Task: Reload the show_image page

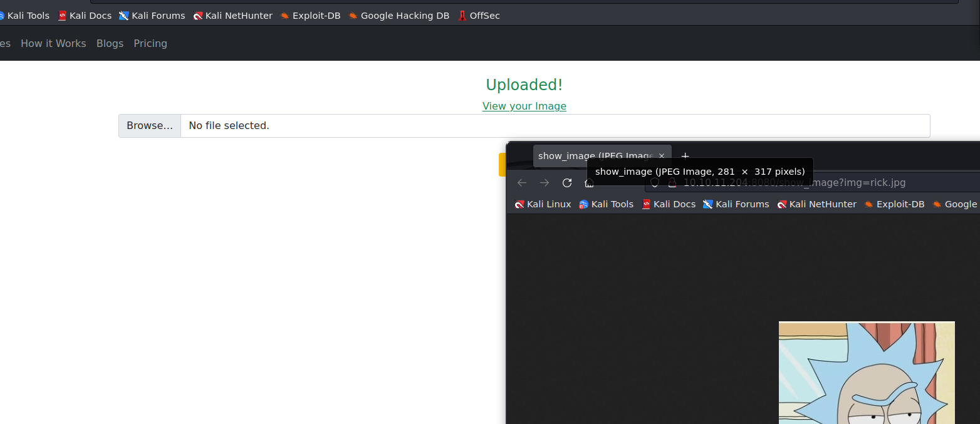Action: (x=567, y=182)
